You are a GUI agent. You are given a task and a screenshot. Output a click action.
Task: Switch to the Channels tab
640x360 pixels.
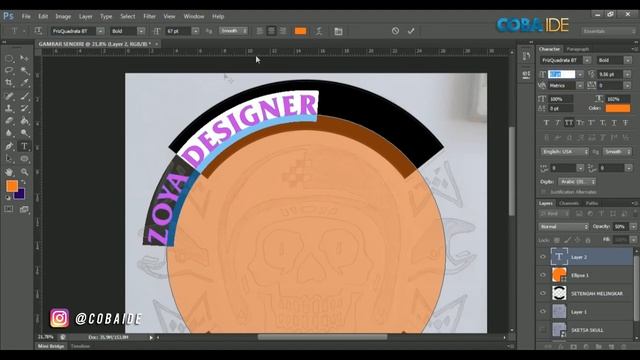pos(569,203)
